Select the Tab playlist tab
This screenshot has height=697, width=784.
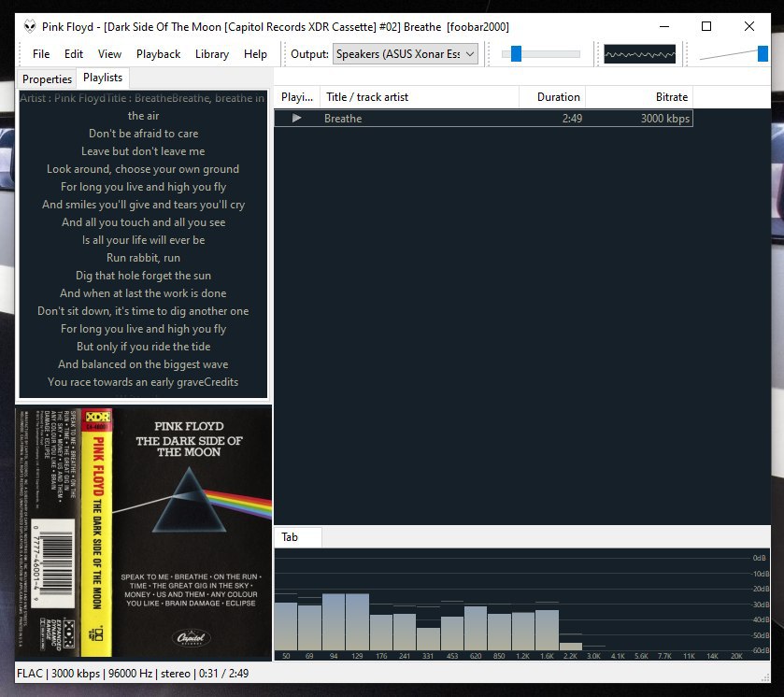pyautogui.click(x=297, y=537)
